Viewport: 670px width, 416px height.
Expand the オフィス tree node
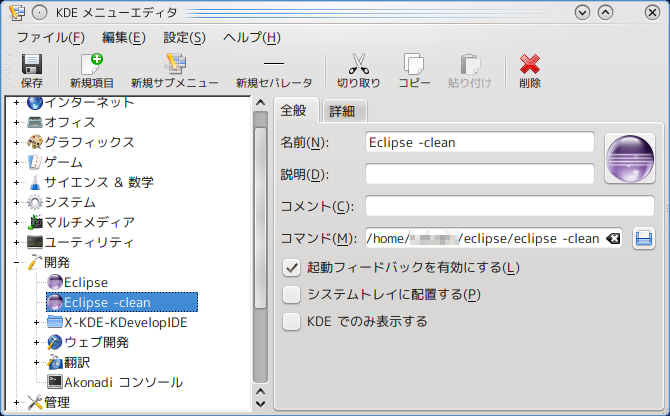(16, 123)
